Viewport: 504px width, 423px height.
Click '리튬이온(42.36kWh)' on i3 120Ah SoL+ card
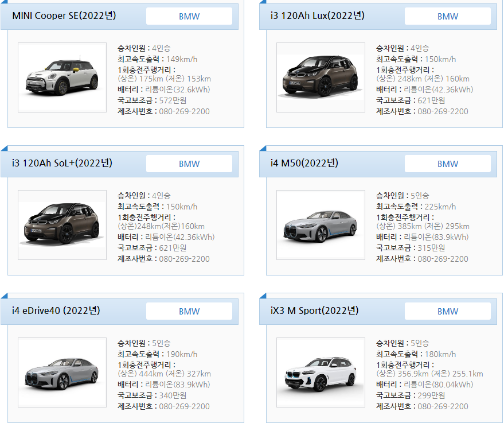coord(180,237)
